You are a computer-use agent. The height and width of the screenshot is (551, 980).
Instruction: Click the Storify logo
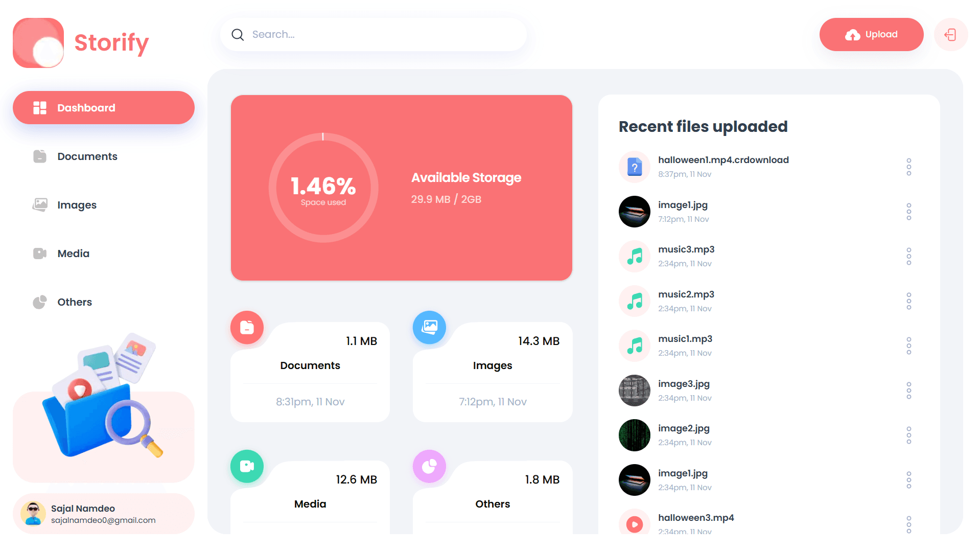point(81,43)
